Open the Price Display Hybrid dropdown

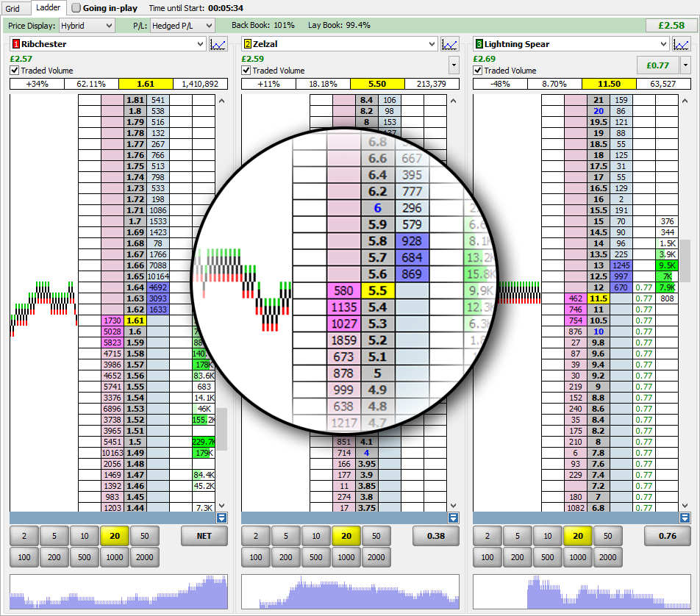pyautogui.click(x=86, y=26)
